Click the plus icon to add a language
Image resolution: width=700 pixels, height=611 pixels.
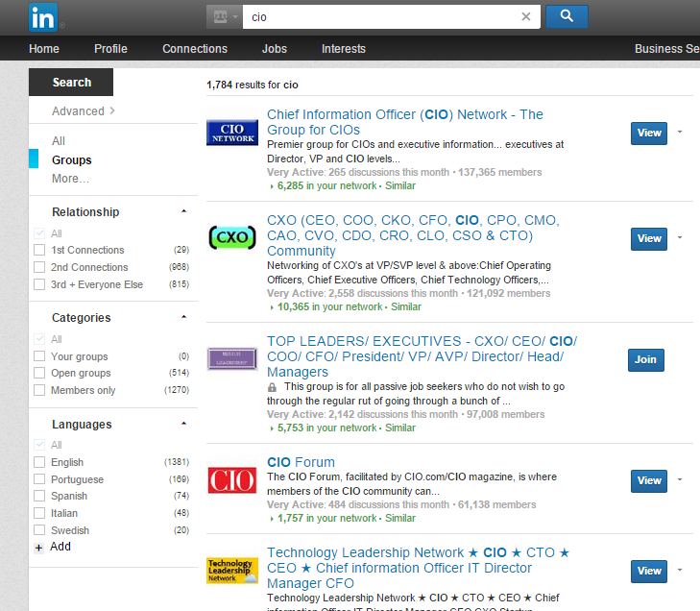pyautogui.click(x=38, y=548)
